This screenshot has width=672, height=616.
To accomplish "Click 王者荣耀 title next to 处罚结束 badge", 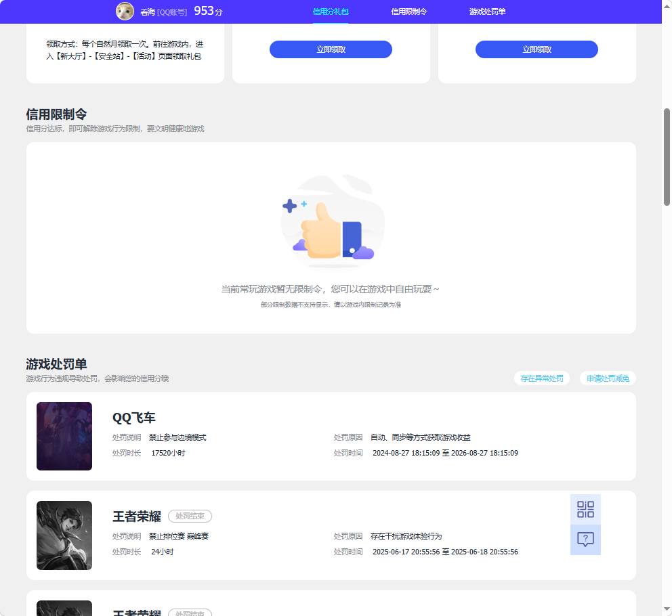I will pyautogui.click(x=137, y=516).
